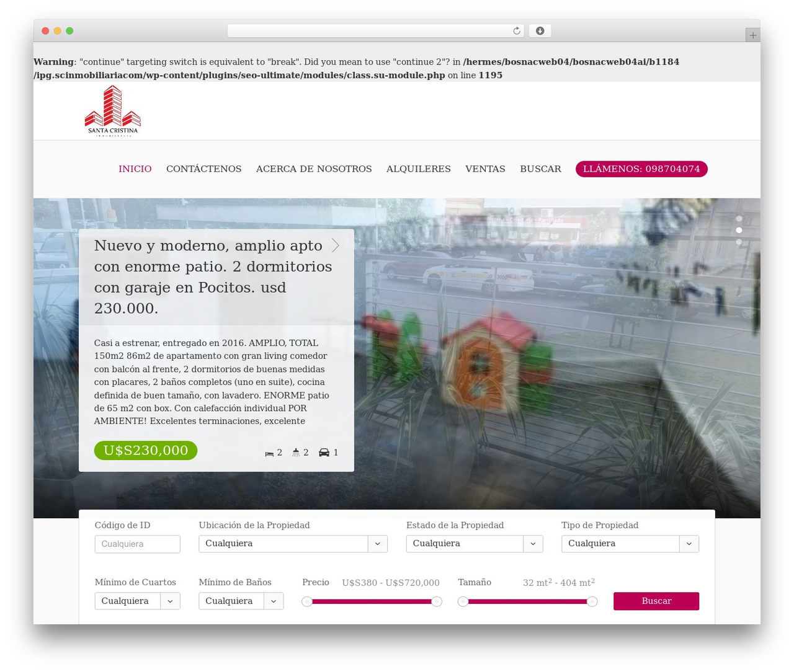
Task: Open Mínimo de Baños dropdown
Action: [x=241, y=601]
